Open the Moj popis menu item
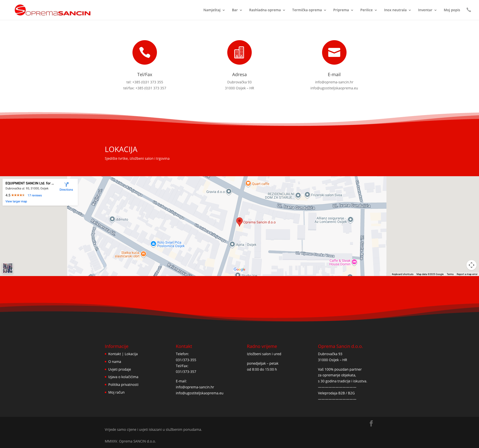479x448 pixels. (x=452, y=10)
